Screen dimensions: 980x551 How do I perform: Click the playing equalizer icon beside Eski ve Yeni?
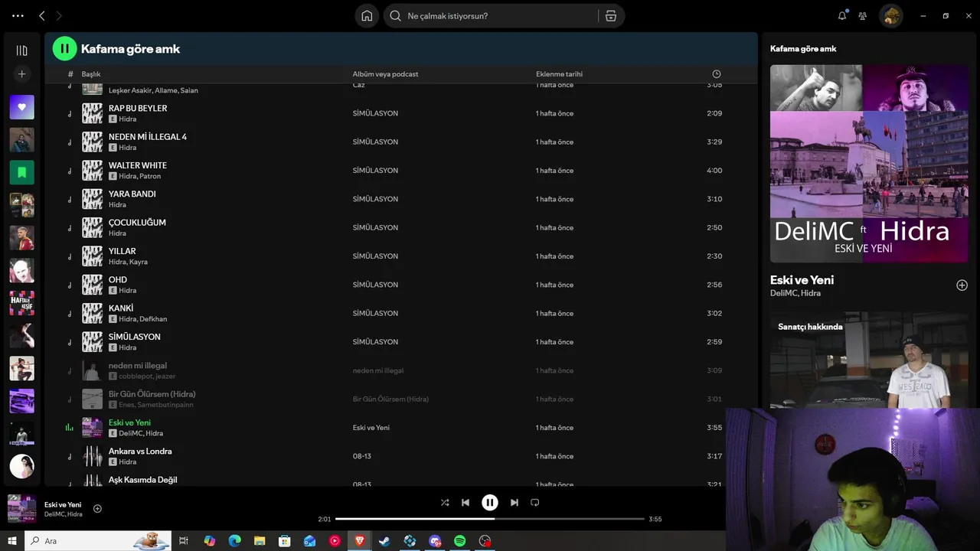70,428
